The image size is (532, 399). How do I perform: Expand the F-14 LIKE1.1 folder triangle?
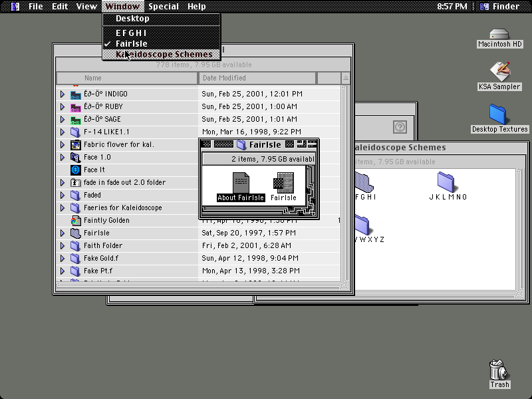click(63, 132)
